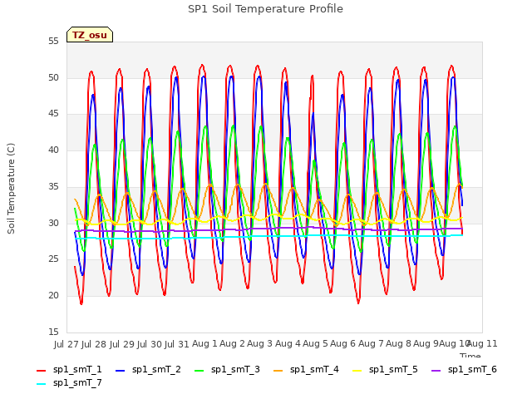Image resolution: width=532 pixels, height=399 pixels.
Task: Click the Jul 29 x-axis date label
Action: 122,344
